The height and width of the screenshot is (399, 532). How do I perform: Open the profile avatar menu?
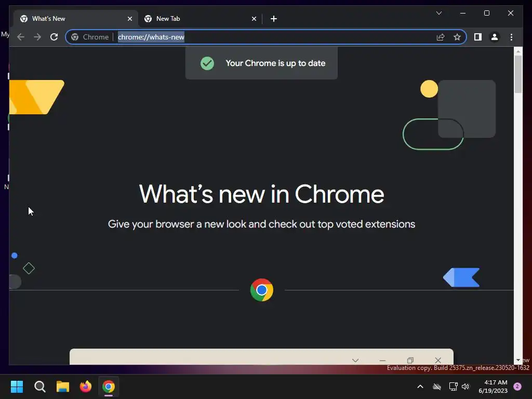coord(495,37)
